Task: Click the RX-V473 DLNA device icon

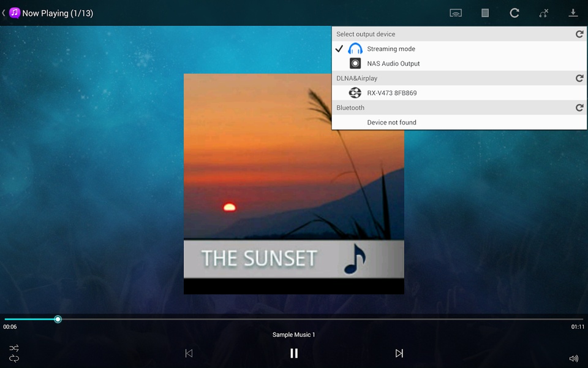Action: [x=355, y=93]
